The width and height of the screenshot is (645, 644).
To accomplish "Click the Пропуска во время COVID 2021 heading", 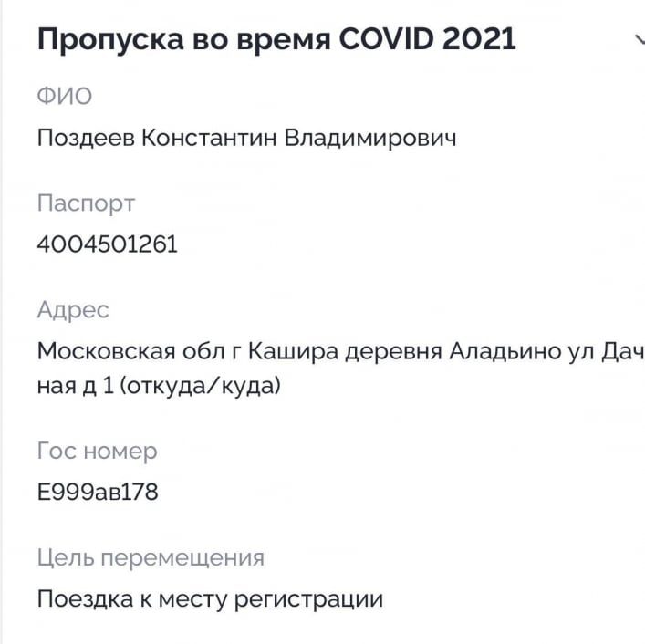I will (276, 39).
